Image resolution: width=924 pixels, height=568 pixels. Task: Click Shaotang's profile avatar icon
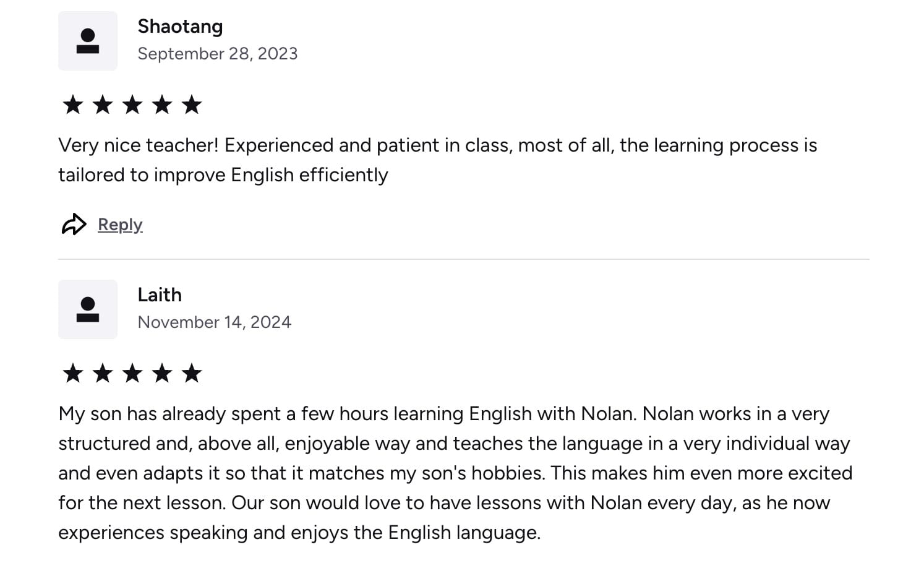88,41
